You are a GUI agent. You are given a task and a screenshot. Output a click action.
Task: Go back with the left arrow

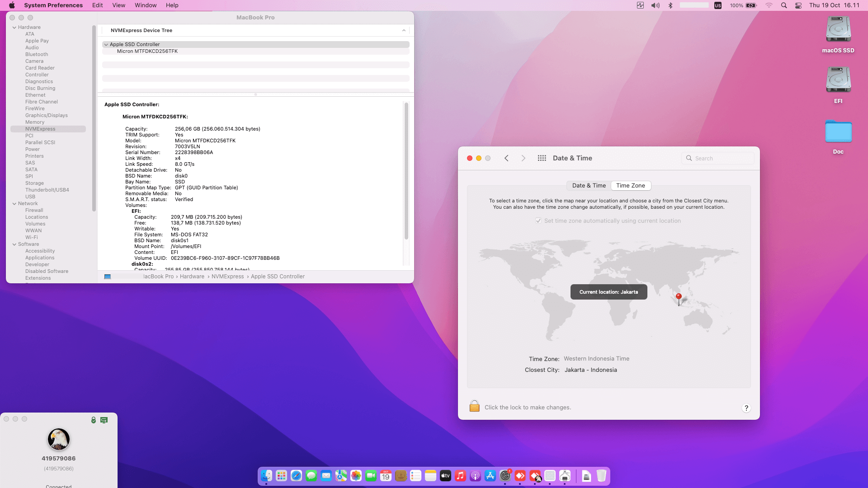coord(506,158)
